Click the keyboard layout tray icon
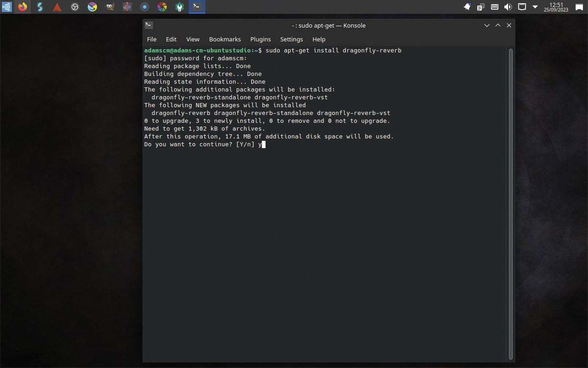This screenshot has height=368, width=588. 493,6
